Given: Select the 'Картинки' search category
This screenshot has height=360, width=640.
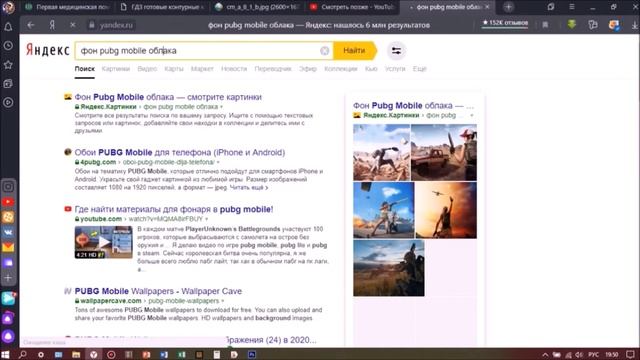Looking at the screenshot, I should (116, 69).
